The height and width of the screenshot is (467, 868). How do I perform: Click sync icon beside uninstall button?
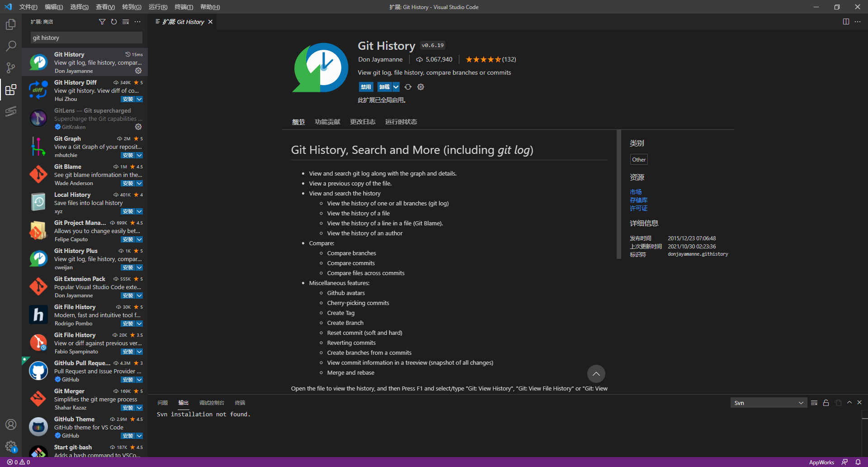[408, 87]
